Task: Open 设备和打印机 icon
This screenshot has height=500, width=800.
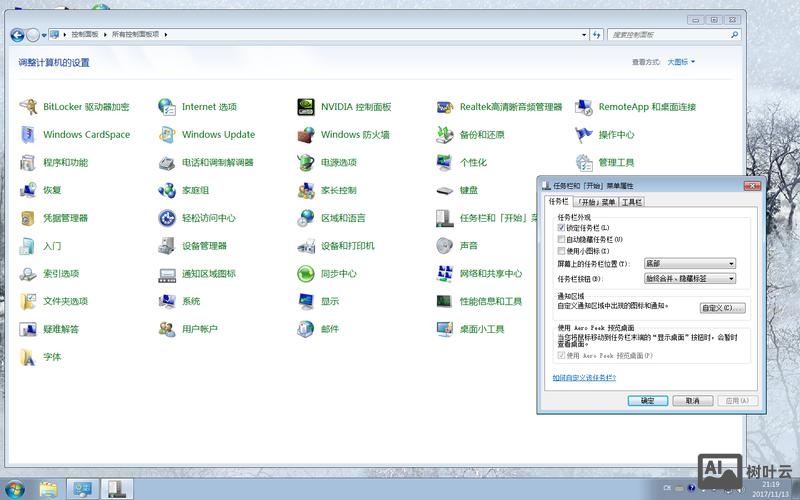Action: click(x=306, y=246)
